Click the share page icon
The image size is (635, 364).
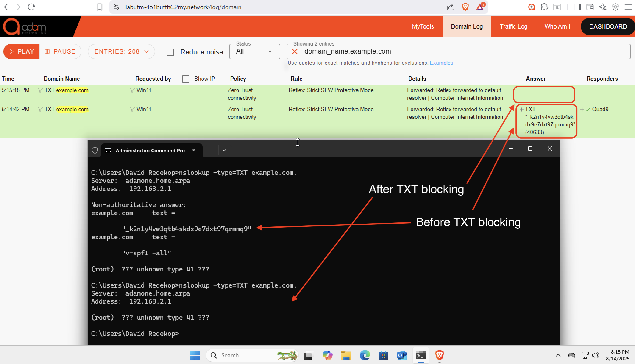(450, 7)
